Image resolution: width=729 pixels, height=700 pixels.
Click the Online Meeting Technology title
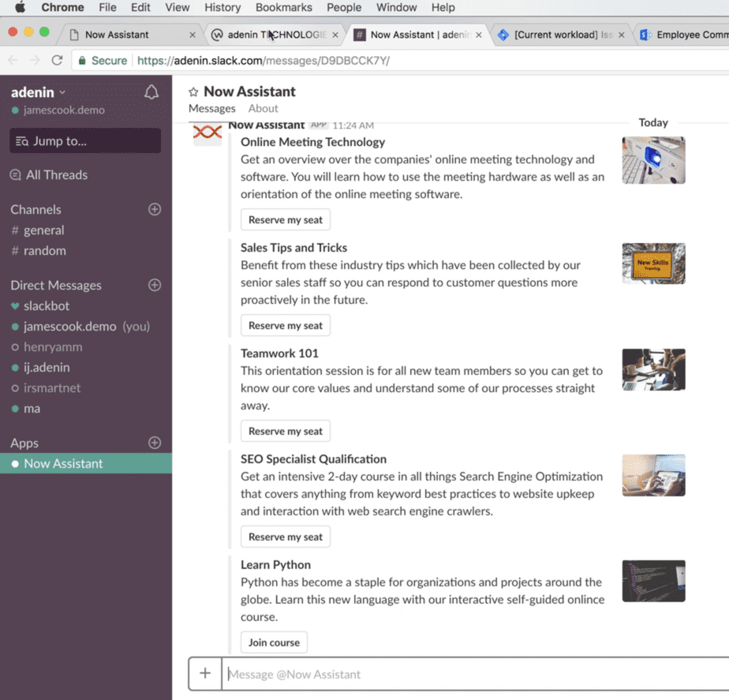click(x=313, y=142)
